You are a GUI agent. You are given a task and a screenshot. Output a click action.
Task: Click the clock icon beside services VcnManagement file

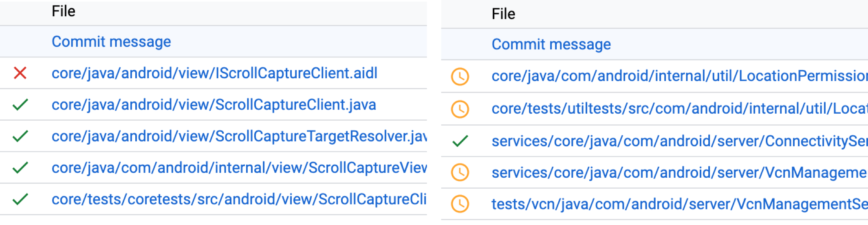[460, 172]
